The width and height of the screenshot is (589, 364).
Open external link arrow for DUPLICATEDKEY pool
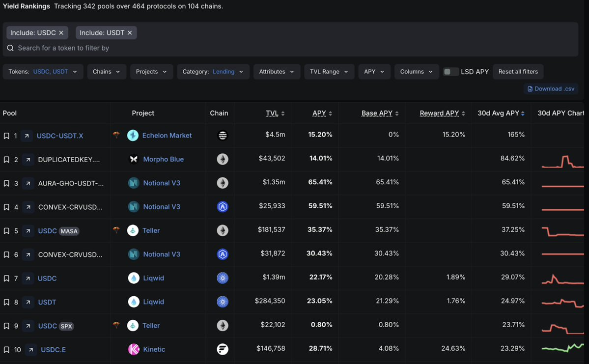pos(28,160)
